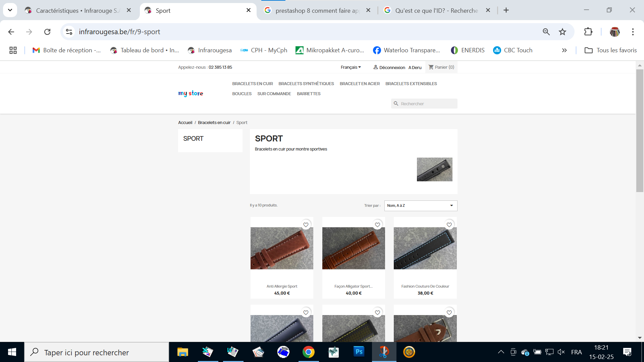Toggle wishlist heart on Façon Alligator Sport
Image resolution: width=644 pixels, height=362 pixels.
(377, 225)
